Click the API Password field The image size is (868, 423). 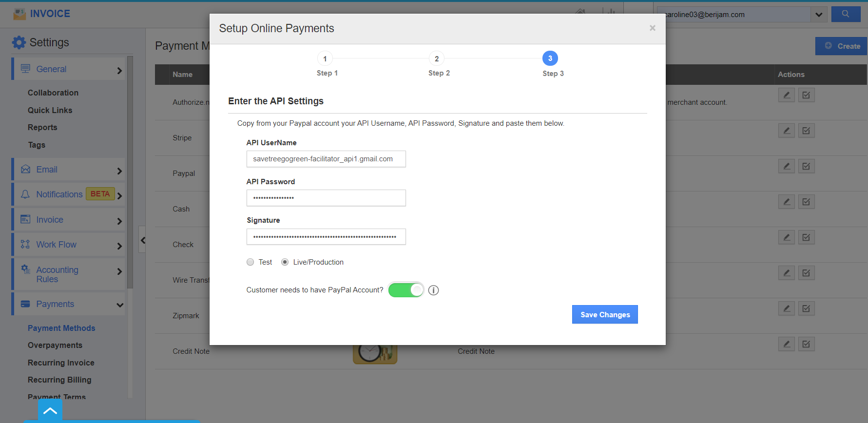coord(326,198)
